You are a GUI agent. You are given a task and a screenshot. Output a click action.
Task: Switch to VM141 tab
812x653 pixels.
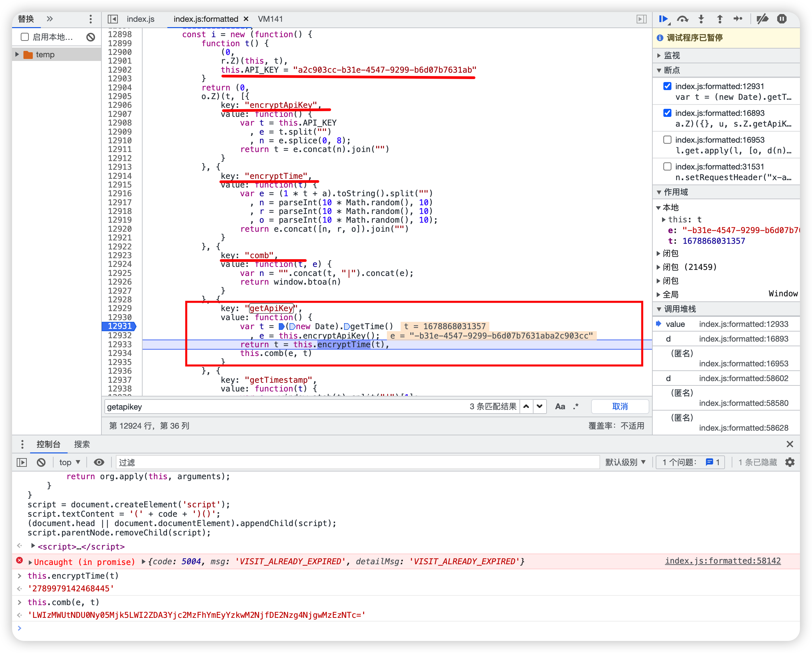270,19
